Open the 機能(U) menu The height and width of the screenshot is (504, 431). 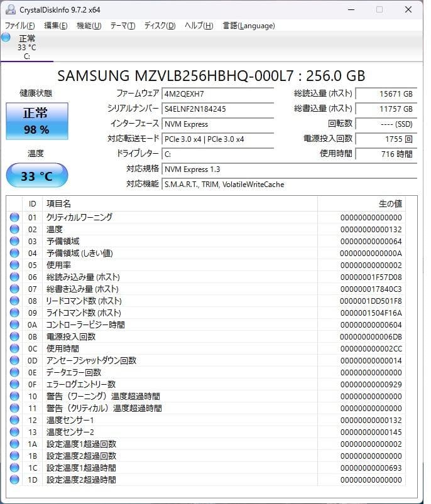89,26
